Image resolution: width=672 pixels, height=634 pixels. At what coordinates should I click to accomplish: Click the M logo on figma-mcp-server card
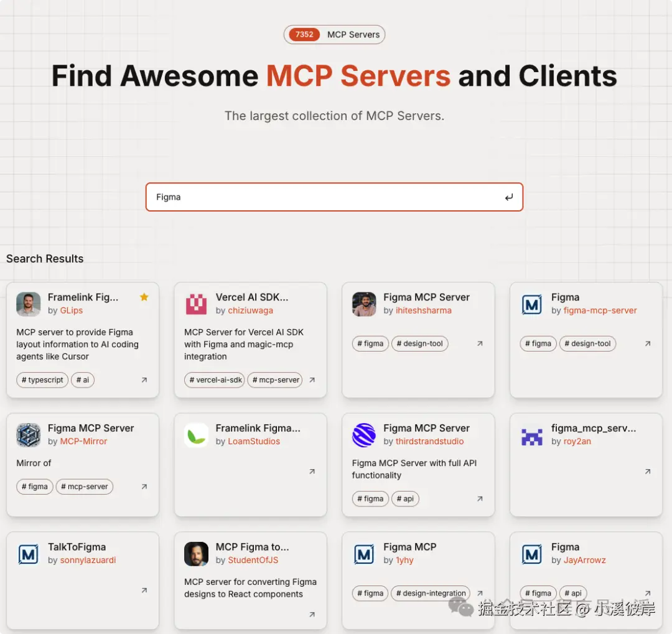(532, 304)
